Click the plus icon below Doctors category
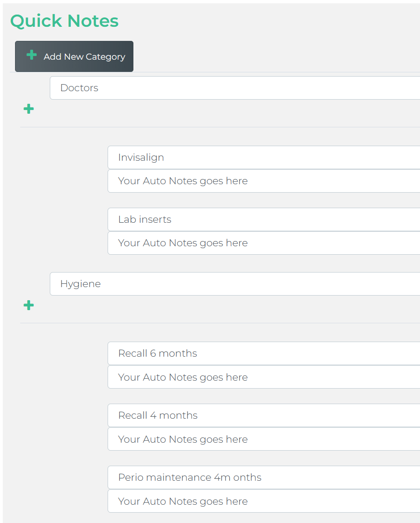The width and height of the screenshot is (420, 523). coord(29,109)
